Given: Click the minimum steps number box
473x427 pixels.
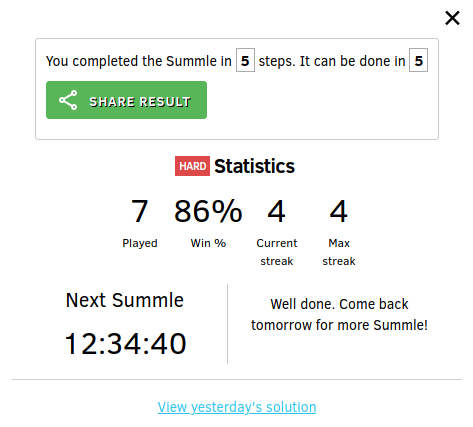Looking at the screenshot, I should (x=419, y=60).
